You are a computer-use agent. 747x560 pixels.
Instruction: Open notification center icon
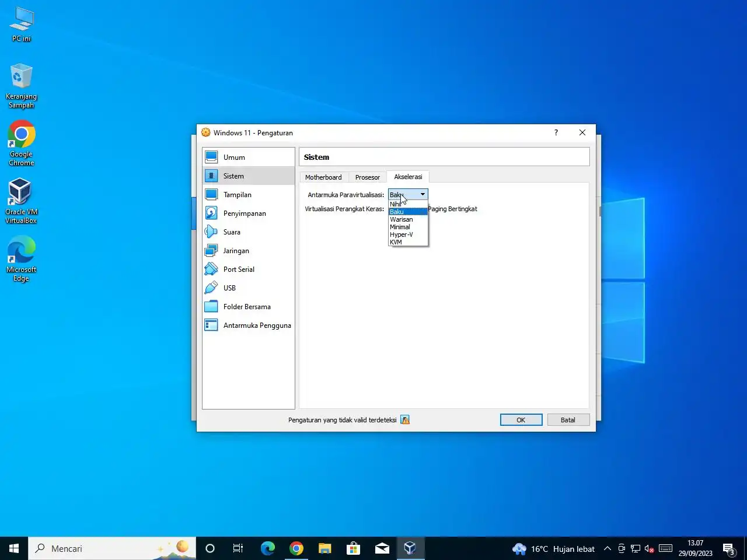point(729,548)
